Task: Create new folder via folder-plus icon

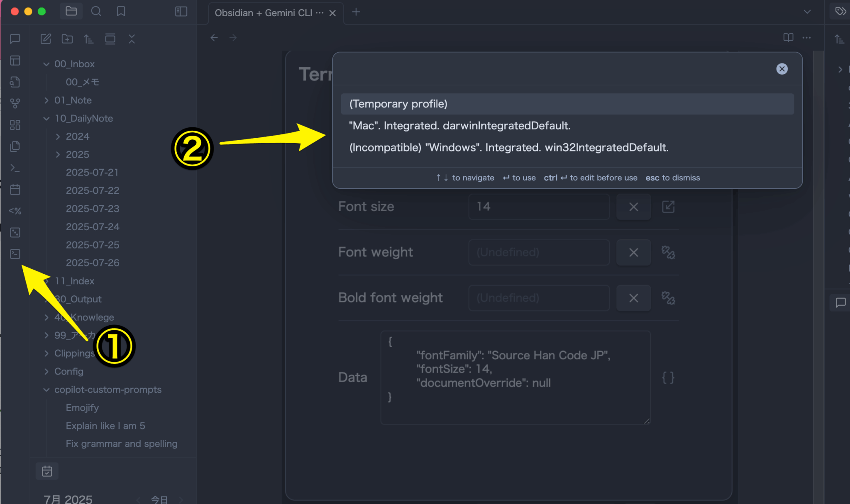Action: [67, 39]
